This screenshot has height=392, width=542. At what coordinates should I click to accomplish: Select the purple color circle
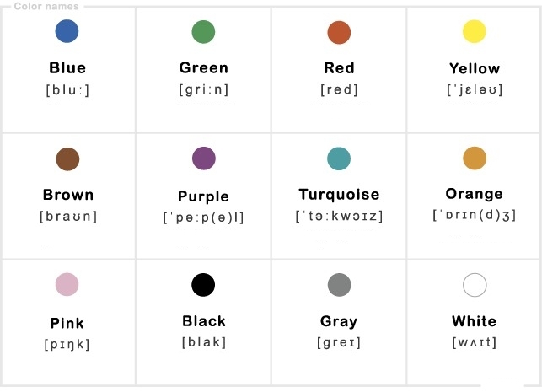tap(204, 158)
